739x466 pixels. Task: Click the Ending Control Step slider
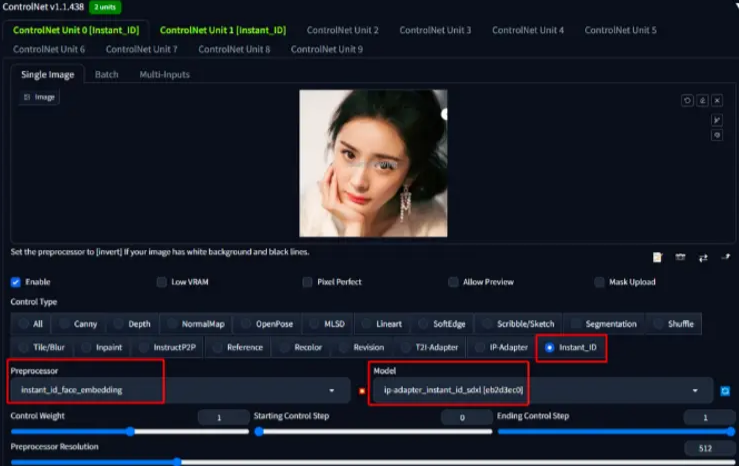tap(616, 432)
